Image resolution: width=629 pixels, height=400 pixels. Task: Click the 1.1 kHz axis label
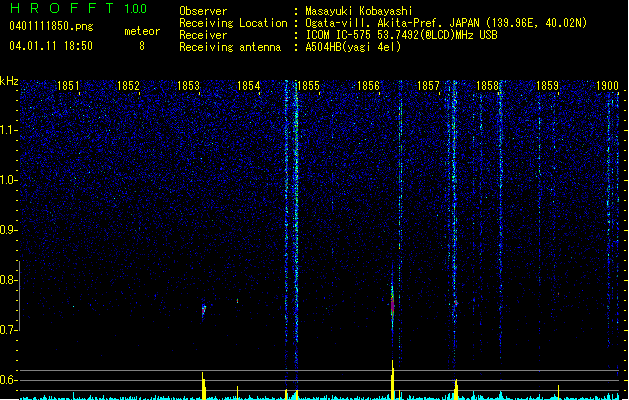coord(8,130)
